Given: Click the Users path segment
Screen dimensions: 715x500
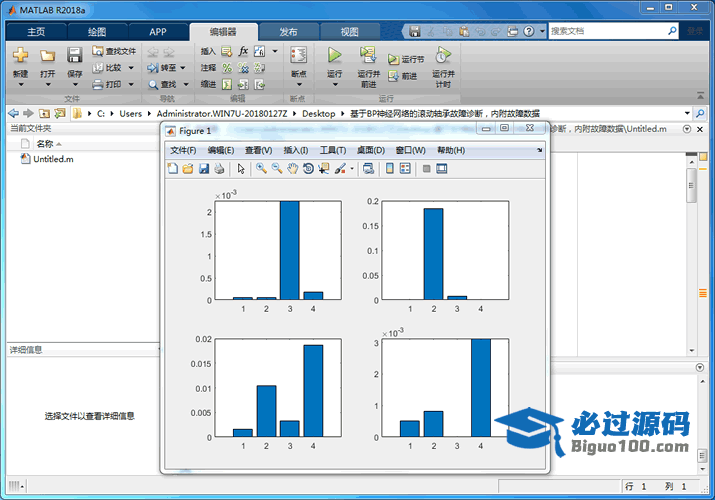Looking at the screenshot, I should pos(130,113).
